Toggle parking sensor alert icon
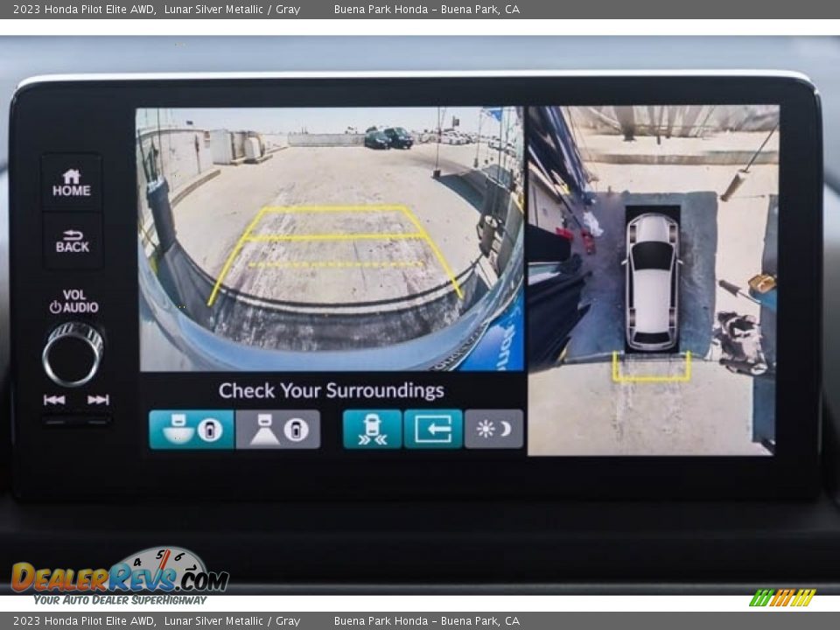Screen dimensions: 840x630 tap(373, 429)
